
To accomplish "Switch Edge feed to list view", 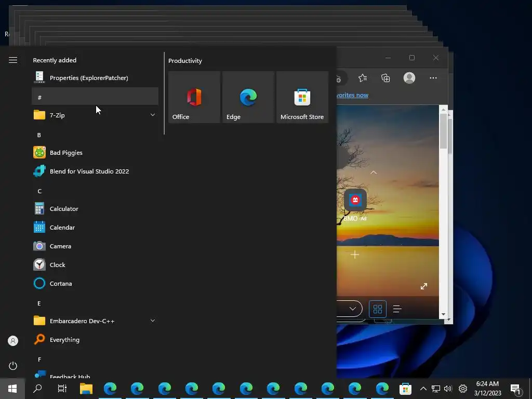I will [397, 309].
